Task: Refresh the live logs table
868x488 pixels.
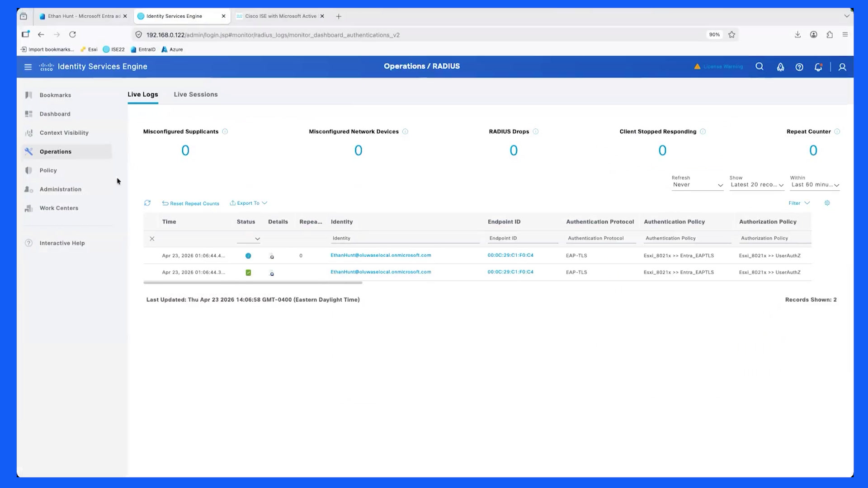Action: tap(147, 203)
